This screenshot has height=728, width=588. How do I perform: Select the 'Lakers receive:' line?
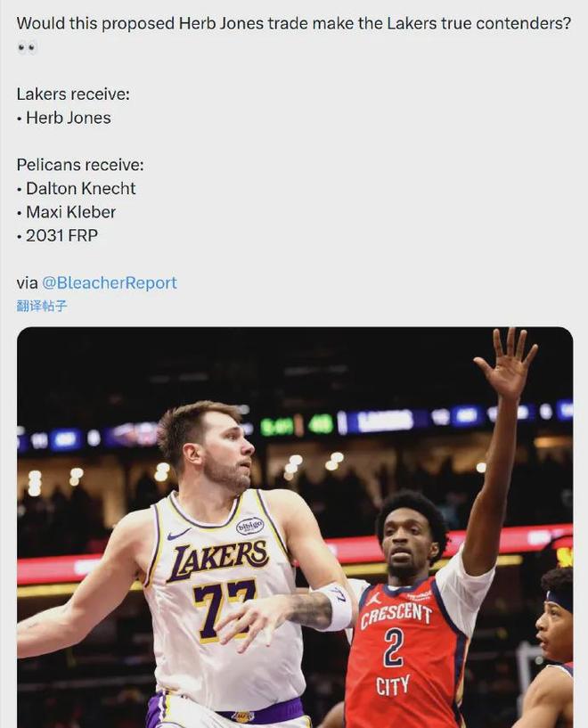tap(73, 94)
